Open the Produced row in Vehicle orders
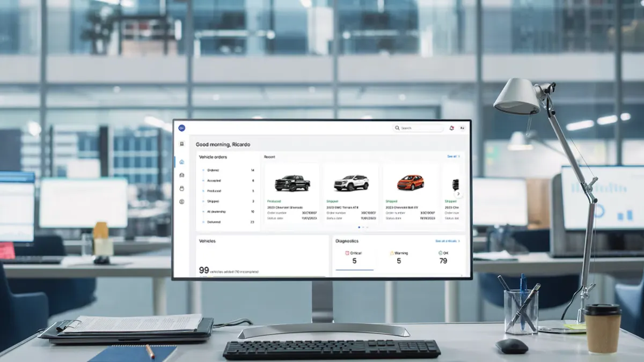This screenshot has width=644, height=362. click(228, 191)
